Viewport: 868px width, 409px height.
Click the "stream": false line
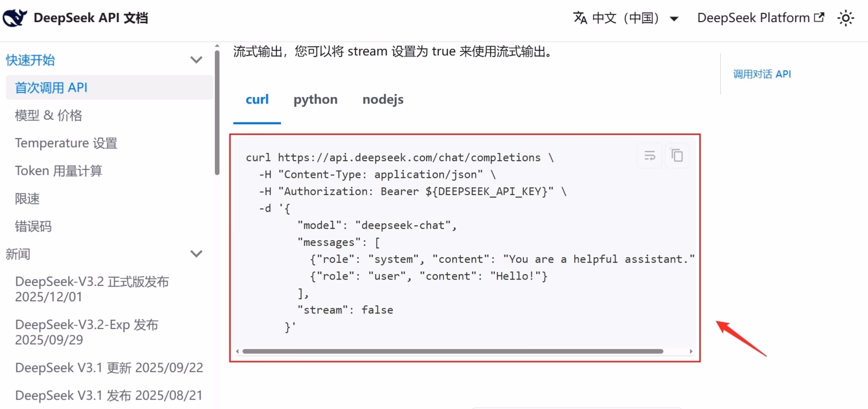[x=345, y=310]
